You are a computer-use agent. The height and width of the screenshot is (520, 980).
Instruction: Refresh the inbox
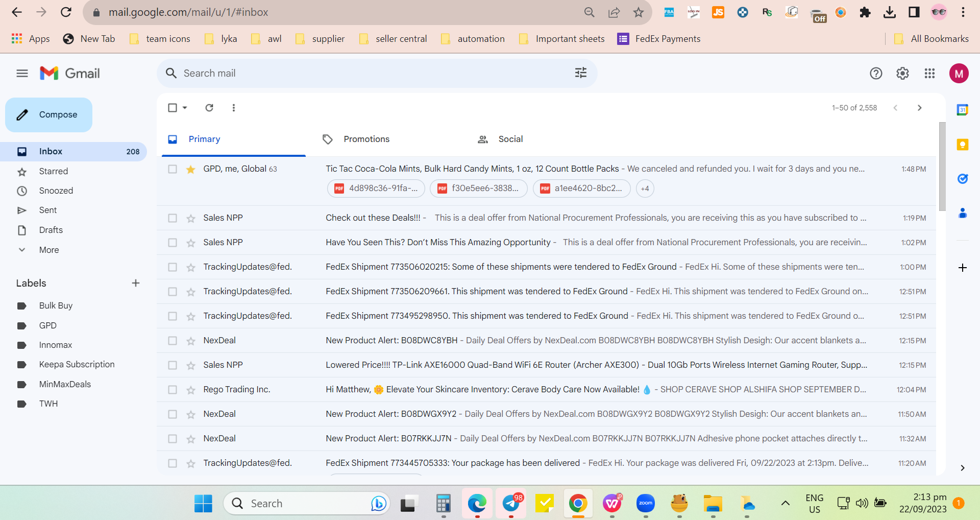209,108
